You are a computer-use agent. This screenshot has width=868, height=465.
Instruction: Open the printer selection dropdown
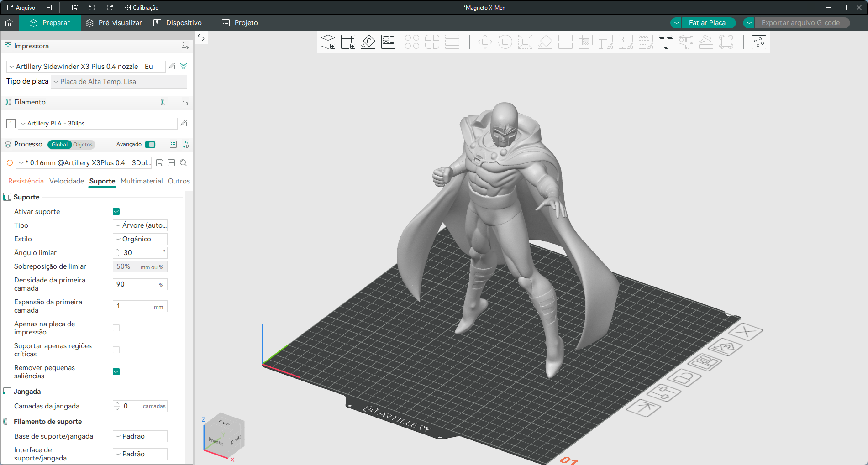coord(86,67)
